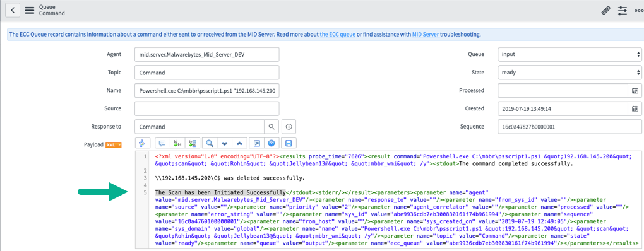Personalize form with the sliders icon
The width and height of the screenshot is (644, 251).
(623, 11)
